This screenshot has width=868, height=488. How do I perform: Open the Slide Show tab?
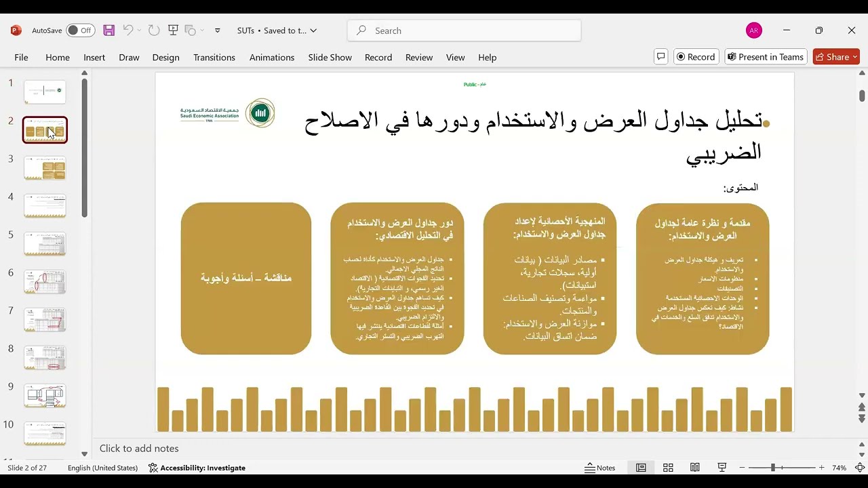330,58
